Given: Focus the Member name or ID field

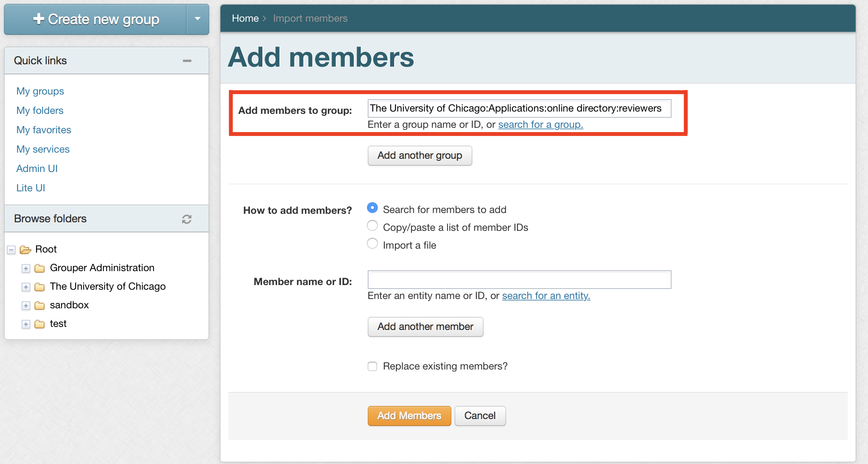Looking at the screenshot, I should click(x=519, y=280).
